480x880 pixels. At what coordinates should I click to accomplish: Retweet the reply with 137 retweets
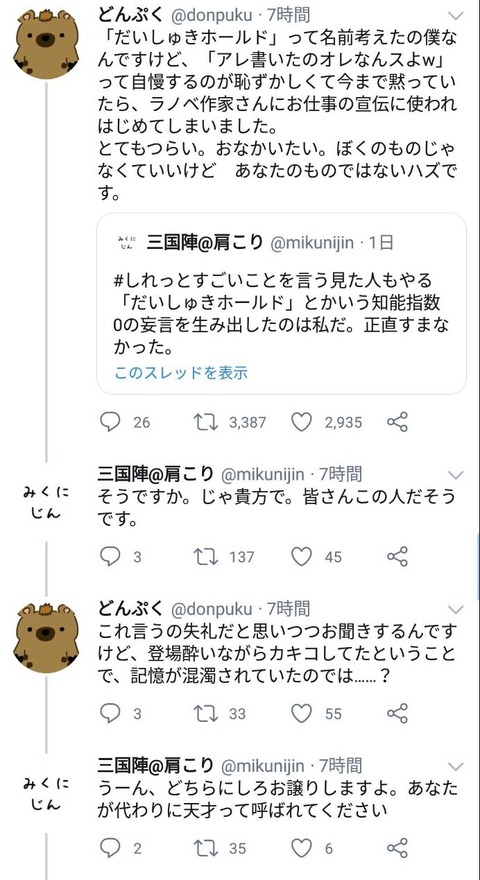click(205, 557)
